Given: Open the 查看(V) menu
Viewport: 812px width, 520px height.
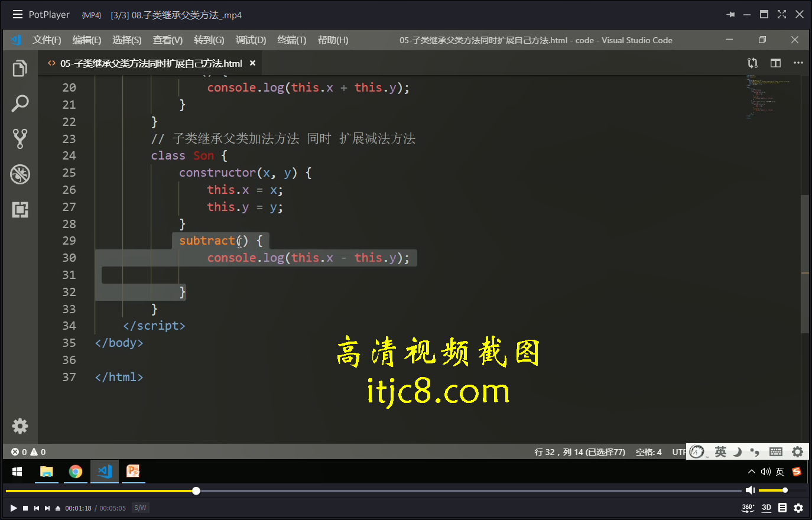Looking at the screenshot, I should tap(168, 40).
